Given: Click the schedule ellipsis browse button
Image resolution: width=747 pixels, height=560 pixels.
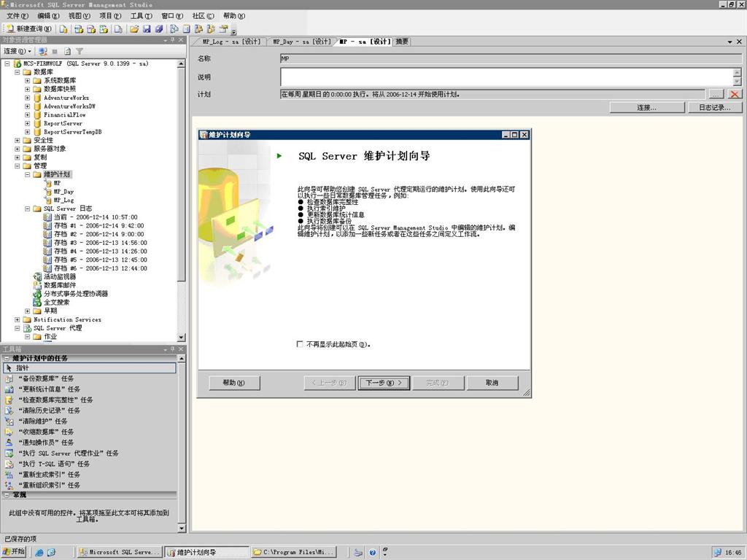Looking at the screenshot, I should [716, 94].
